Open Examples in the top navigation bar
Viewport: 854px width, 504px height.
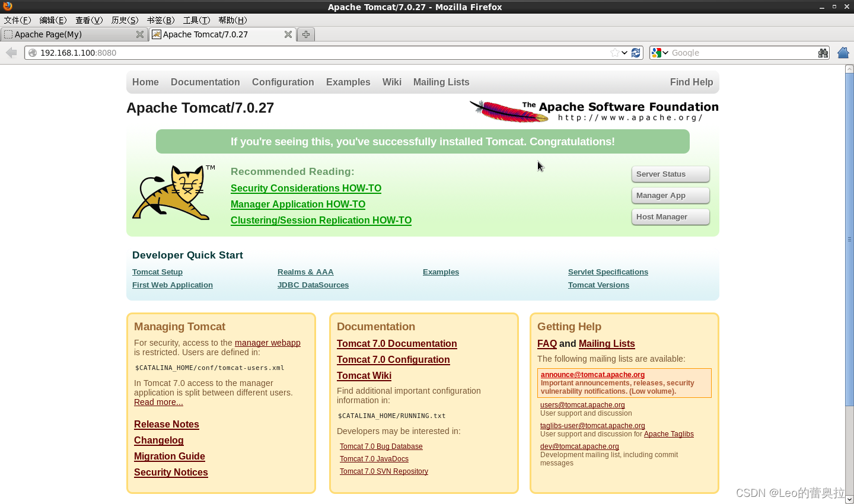click(x=348, y=82)
